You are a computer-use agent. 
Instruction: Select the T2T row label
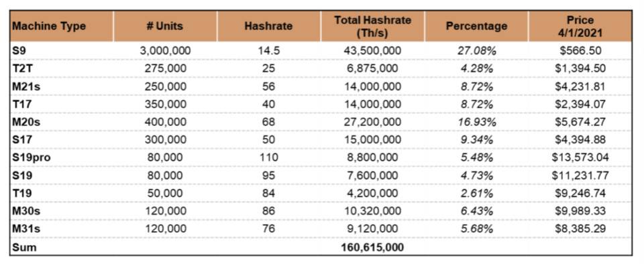click(x=21, y=68)
